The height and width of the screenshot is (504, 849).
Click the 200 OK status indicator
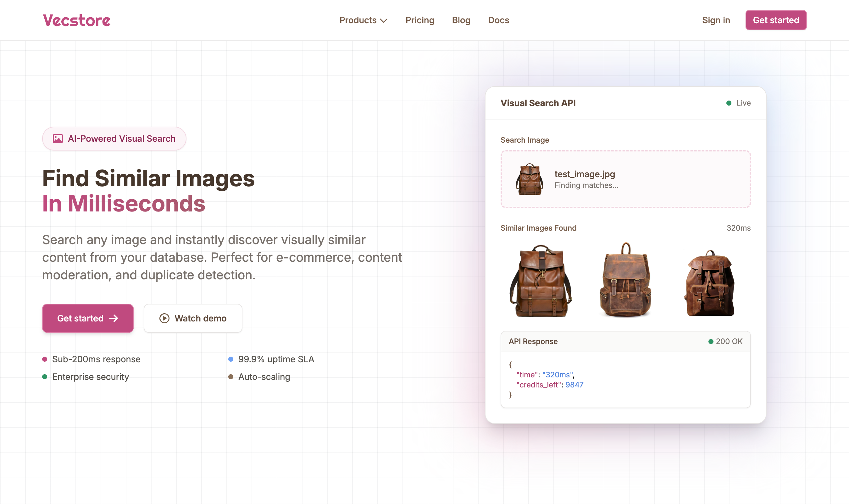coord(725,341)
